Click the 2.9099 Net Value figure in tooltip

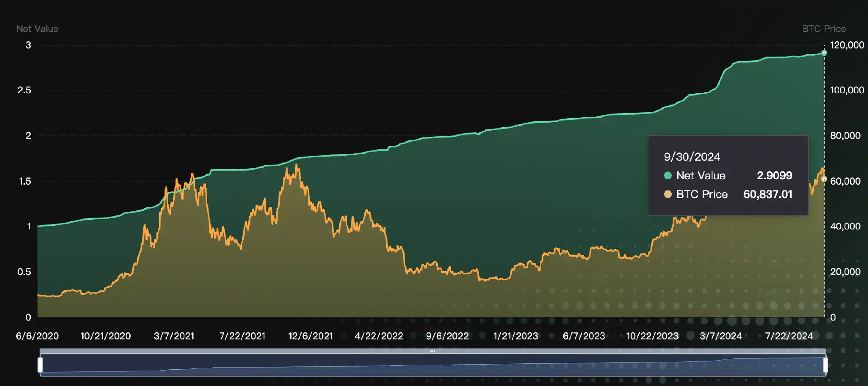pos(774,176)
